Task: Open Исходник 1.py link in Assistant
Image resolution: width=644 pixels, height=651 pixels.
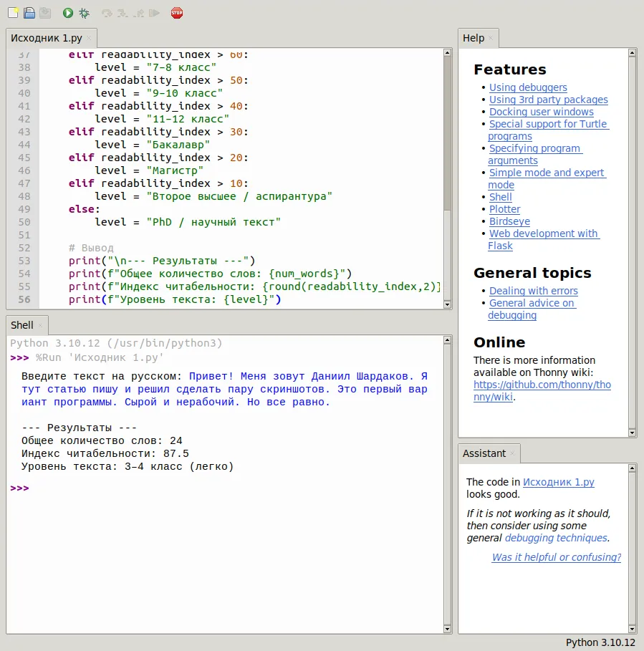Action: [x=559, y=482]
